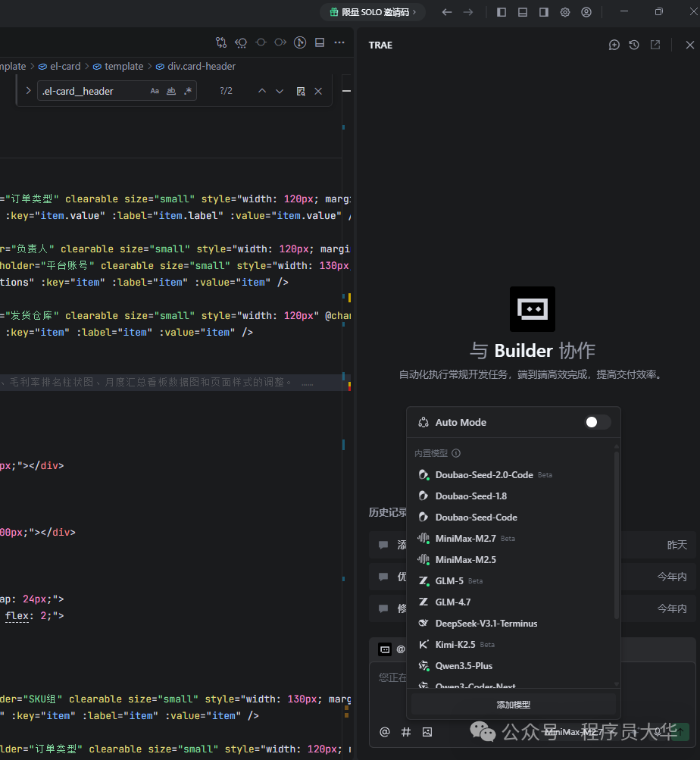
Task: Toggle Match Whole Word in find box
Action: (171, 91)
